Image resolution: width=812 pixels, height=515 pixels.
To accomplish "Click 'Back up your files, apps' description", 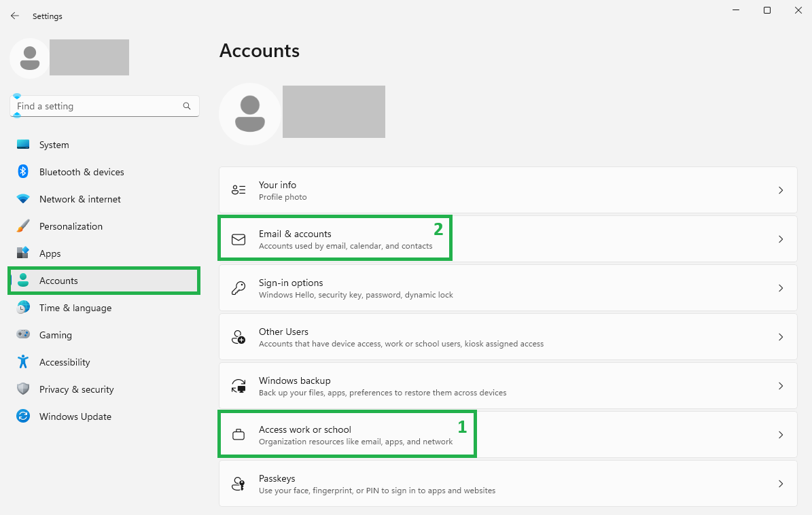I will (x=383, y=393).
